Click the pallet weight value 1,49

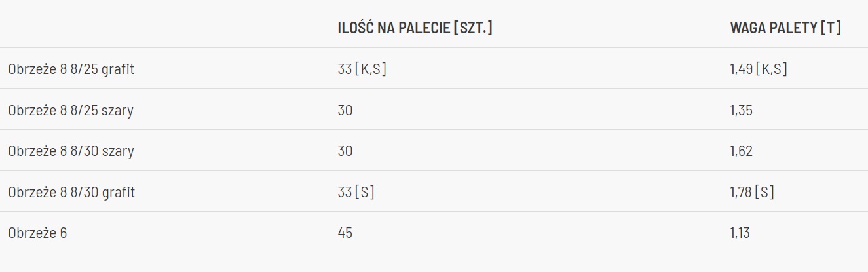point(741,69)
